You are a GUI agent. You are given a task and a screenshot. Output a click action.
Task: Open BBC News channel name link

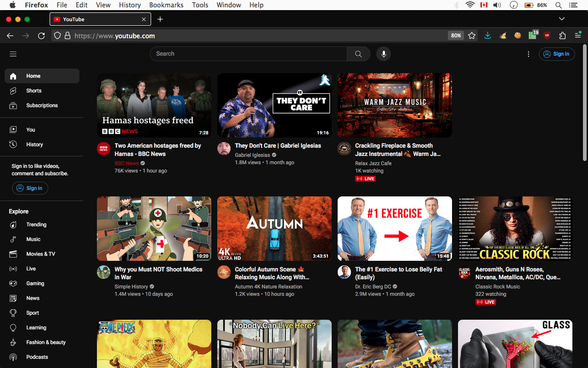pyautogui.click(x=126, y=163)
